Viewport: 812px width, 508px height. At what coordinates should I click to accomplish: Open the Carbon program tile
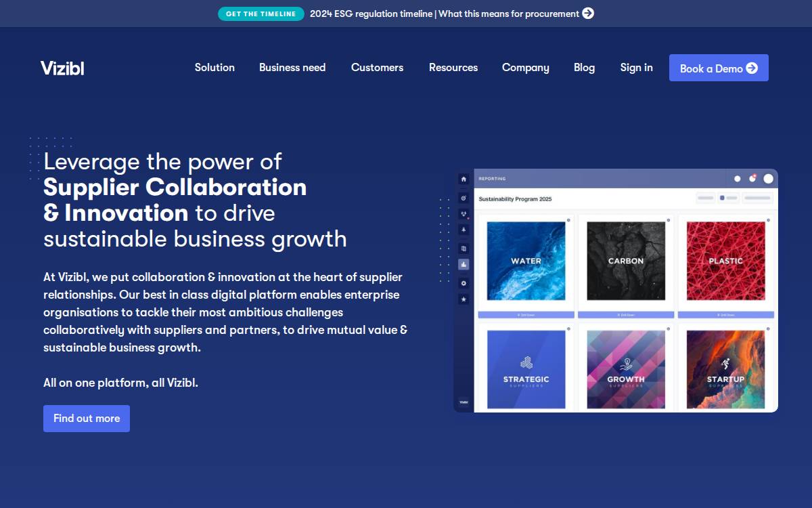pos(626,261)
